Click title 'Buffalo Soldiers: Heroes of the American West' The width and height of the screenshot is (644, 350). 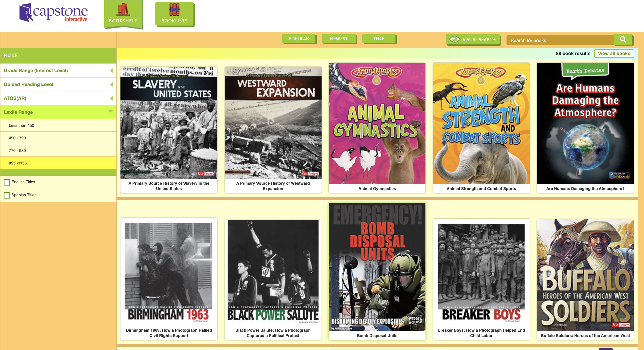pyautogui.click(x=585, y=336)
